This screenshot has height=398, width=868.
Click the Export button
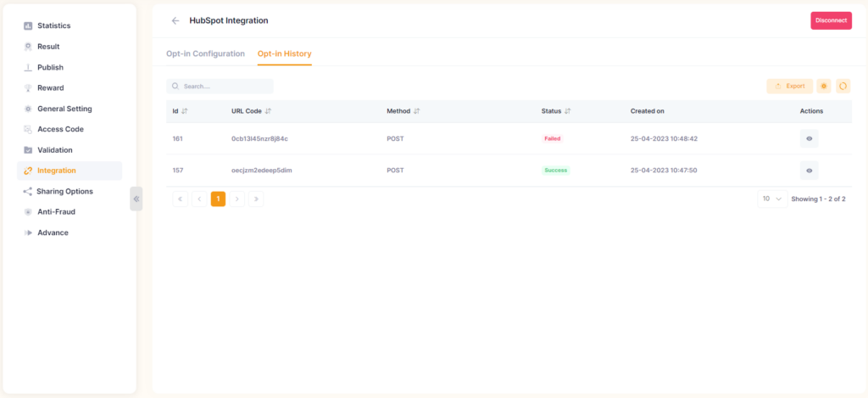pyautogui.click(x=790, y=86)
